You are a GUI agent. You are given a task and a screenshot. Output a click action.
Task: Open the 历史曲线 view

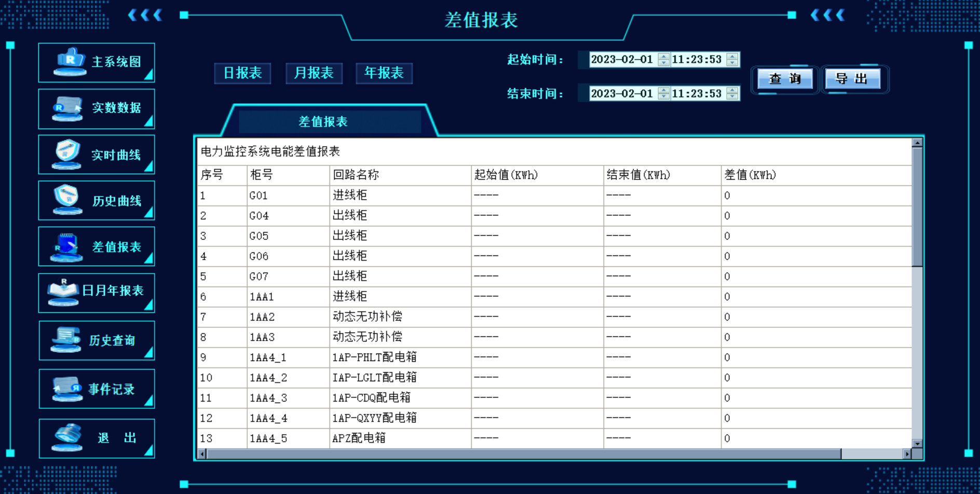click(96, 200)
